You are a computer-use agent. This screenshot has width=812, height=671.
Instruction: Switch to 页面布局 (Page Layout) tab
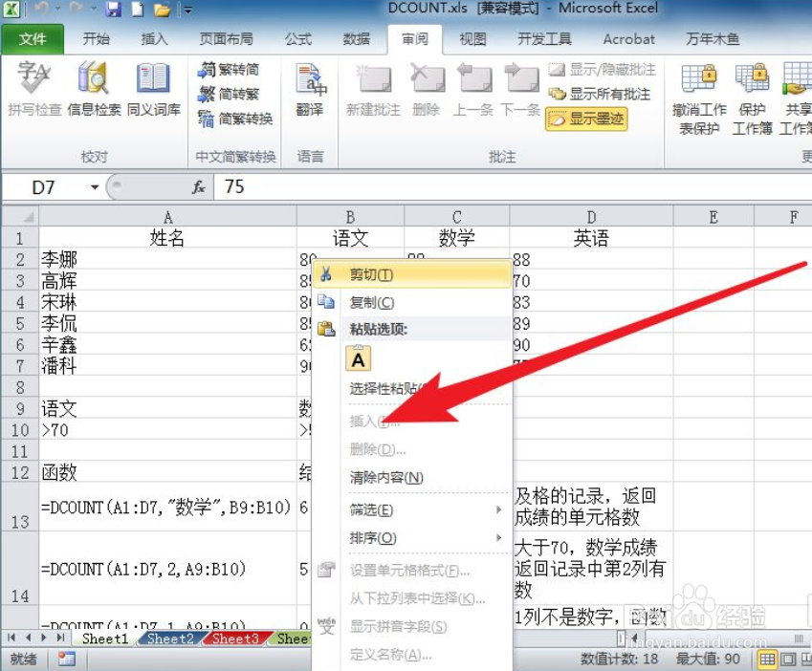tap(227, 39)
